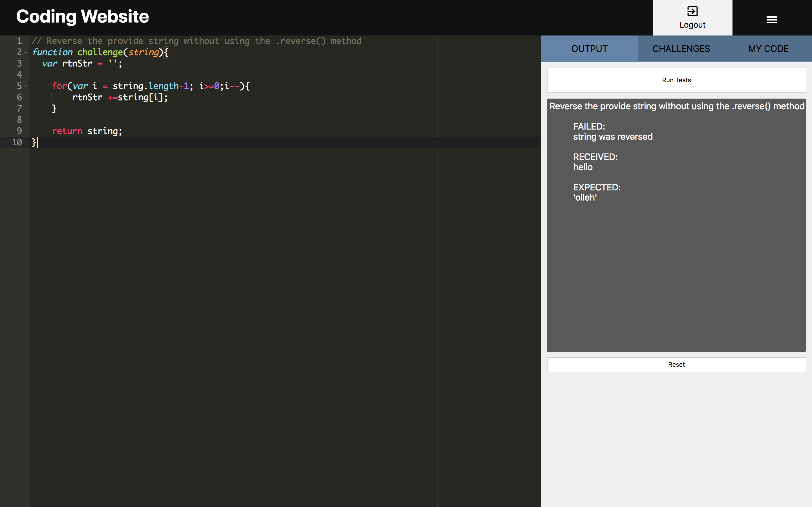
Task: Click inside the test output text area
Action: point(676,268)
